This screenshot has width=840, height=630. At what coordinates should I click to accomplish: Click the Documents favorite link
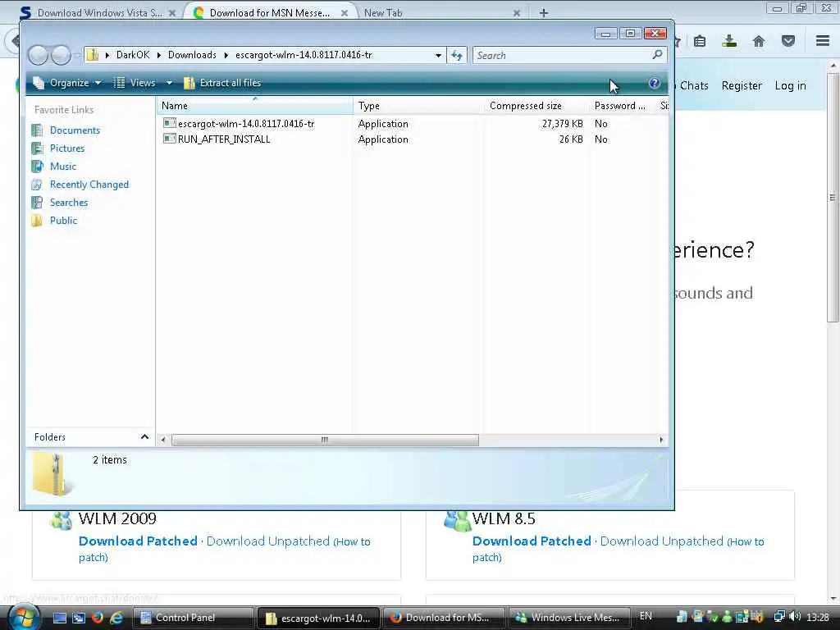point(75,130)
